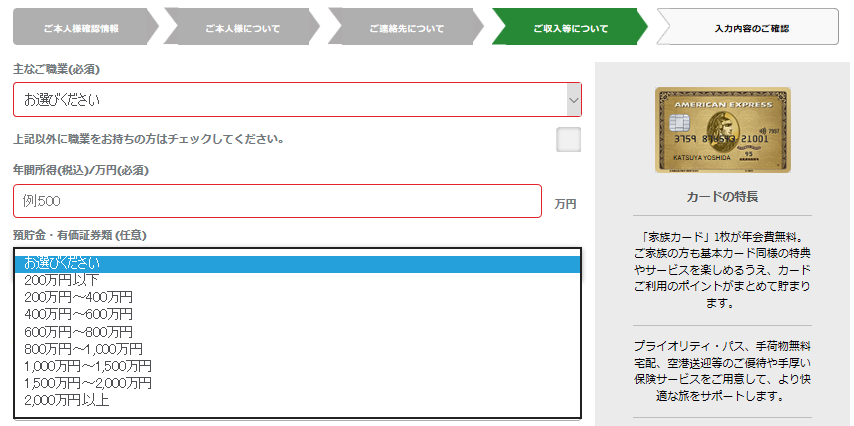Select 800万円～1,000万円 option
Image resolution: width=854 pixels, height=426 pixels.
click(x=83, y=349)
